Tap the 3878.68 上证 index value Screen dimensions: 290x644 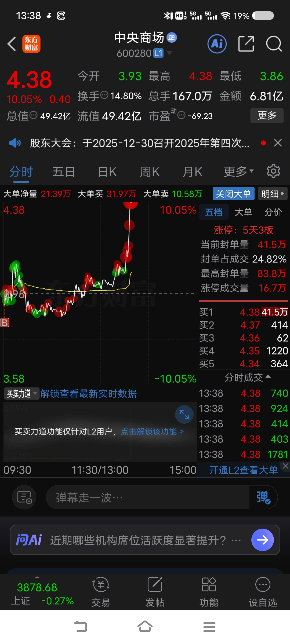[37, 587]
